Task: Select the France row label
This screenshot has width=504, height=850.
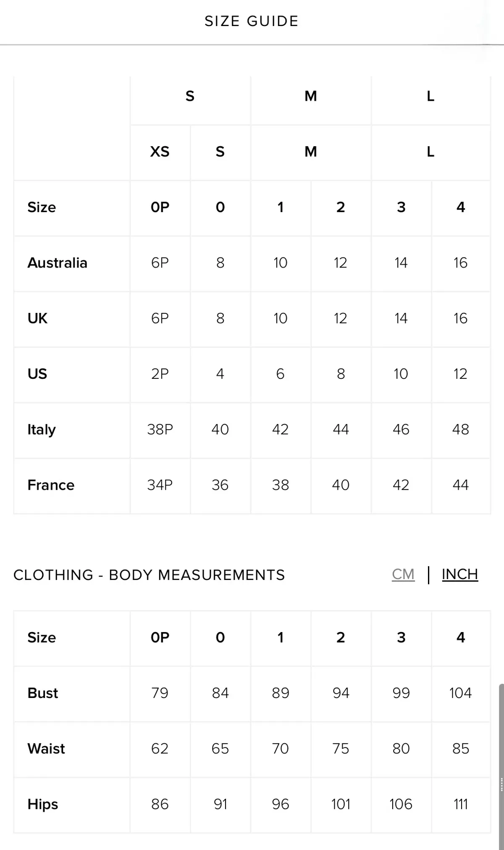Action: [x=51, y=485]
